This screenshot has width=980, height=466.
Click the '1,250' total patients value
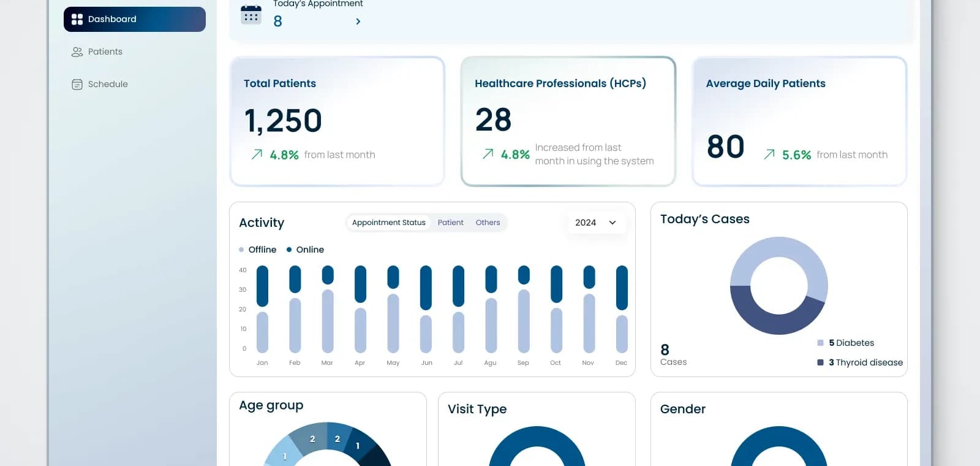(283, 120)
